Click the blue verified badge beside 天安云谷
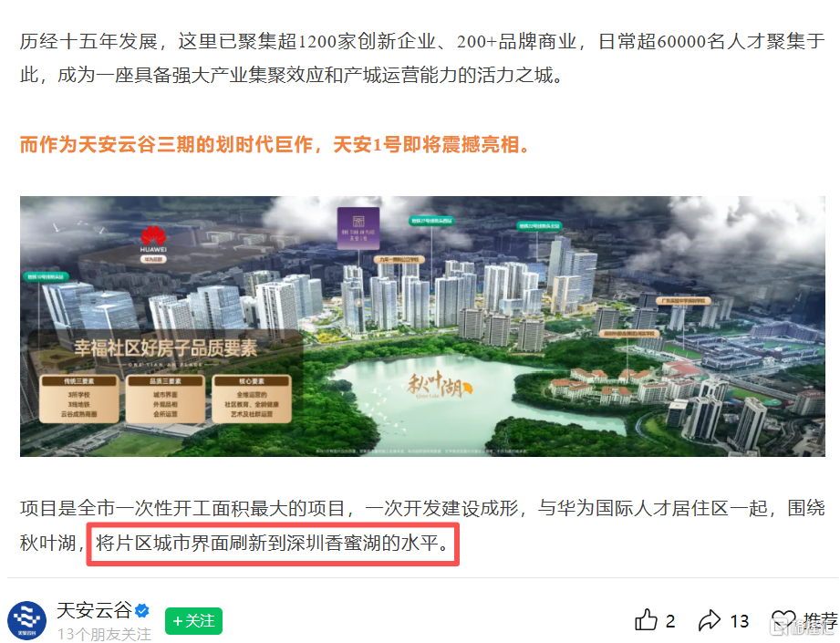The height and width of the screenshot is (643, 840). click(142, 611)
